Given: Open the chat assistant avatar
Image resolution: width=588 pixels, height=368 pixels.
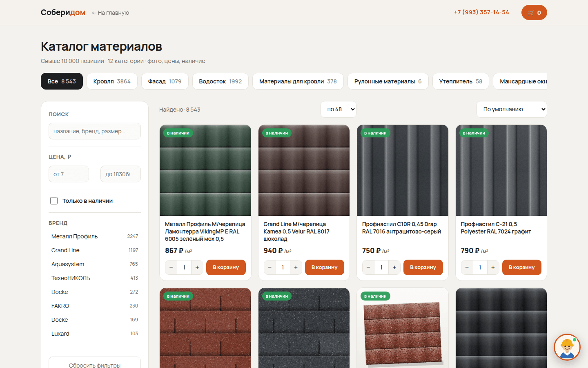Looking at the screenshot, I should [x=567, y=347].
